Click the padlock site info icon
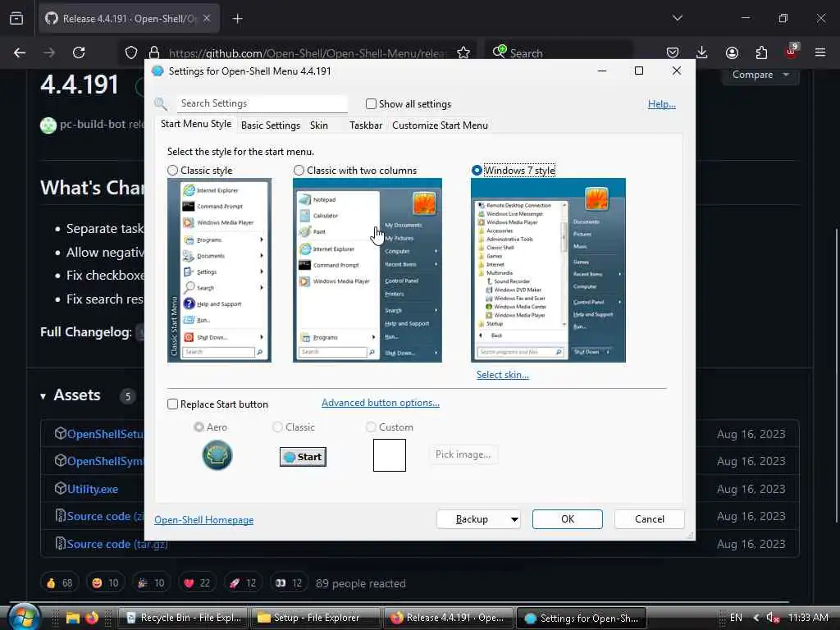Image resolution: width=840 pixels, height=630 pixels. coord(154,52)
